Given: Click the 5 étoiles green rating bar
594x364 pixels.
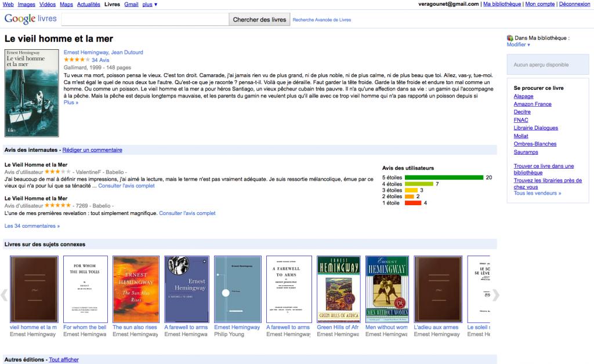Looking at the screenshot, I should click(x=444, y=177).
